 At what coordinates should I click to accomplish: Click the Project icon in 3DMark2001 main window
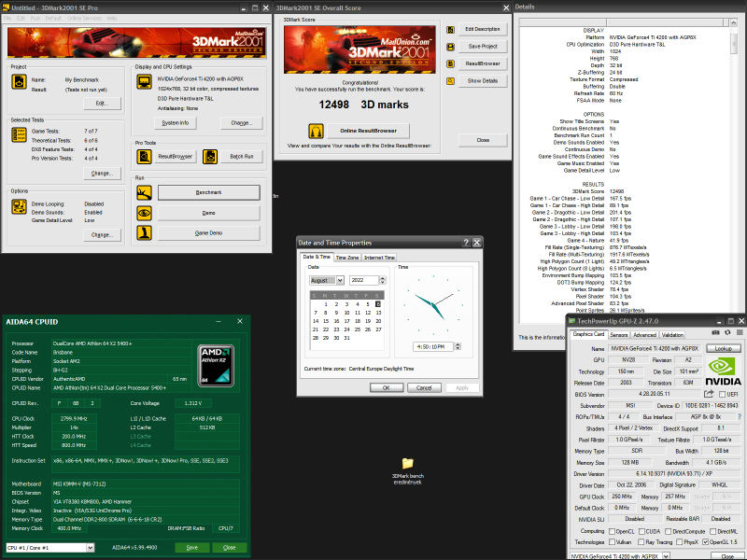pyautogui.click(x=19, y=82)
